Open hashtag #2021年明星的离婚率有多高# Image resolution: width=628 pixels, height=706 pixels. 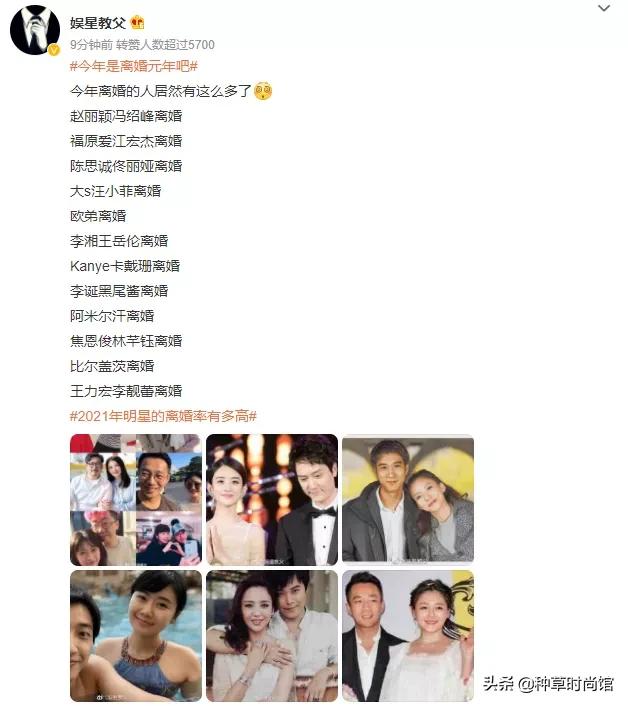(x=163, y=416)
